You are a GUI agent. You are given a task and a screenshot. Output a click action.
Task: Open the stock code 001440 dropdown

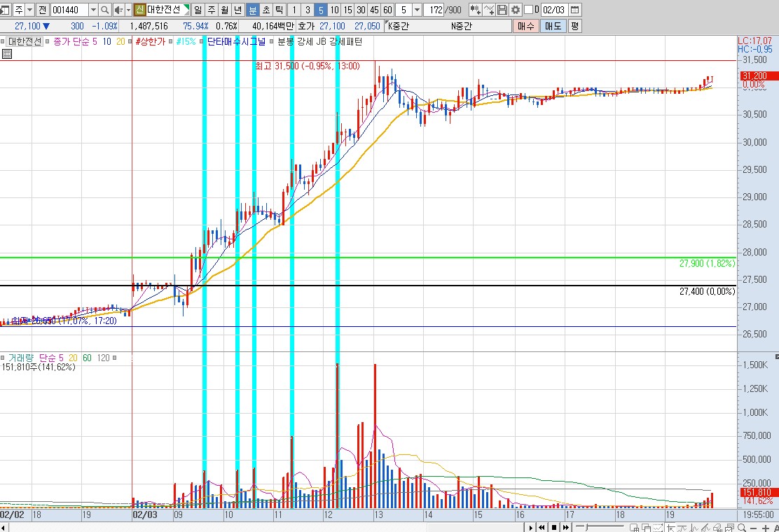pyautogui.click(x=93, y=9)
